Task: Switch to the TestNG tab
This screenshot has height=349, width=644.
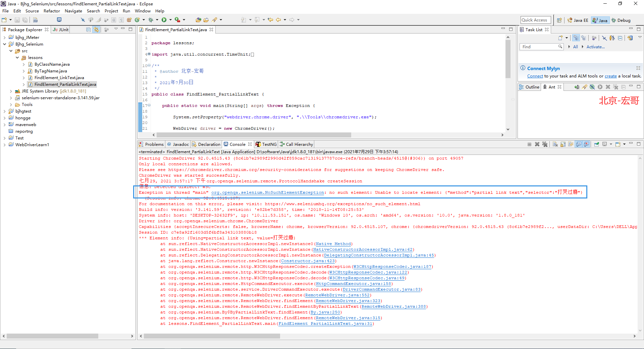Action: (x=266, y=144)
